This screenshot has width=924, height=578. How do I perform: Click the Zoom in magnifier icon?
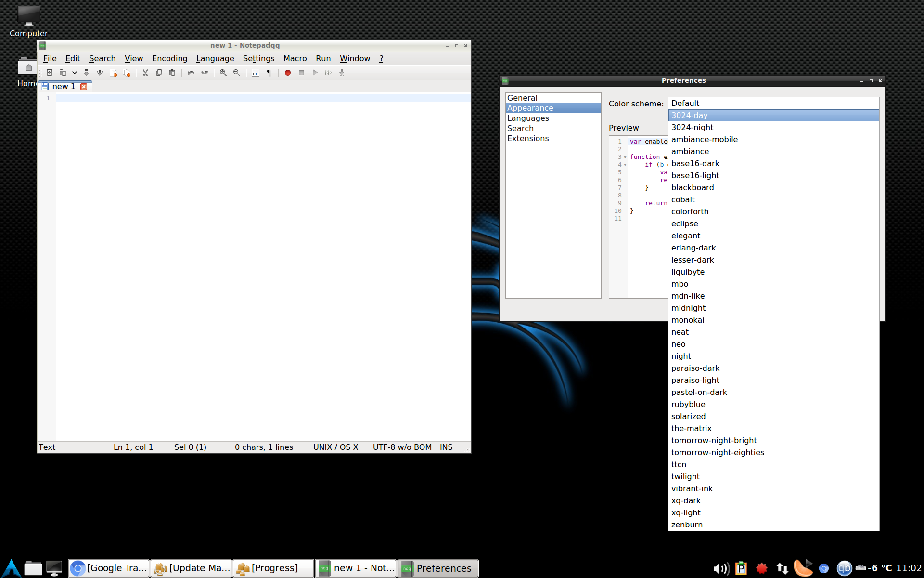[x=223, y=73]
